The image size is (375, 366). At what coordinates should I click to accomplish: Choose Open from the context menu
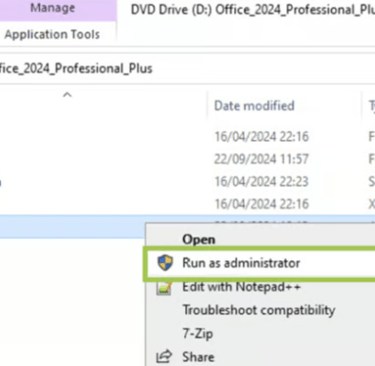(199, 239)
